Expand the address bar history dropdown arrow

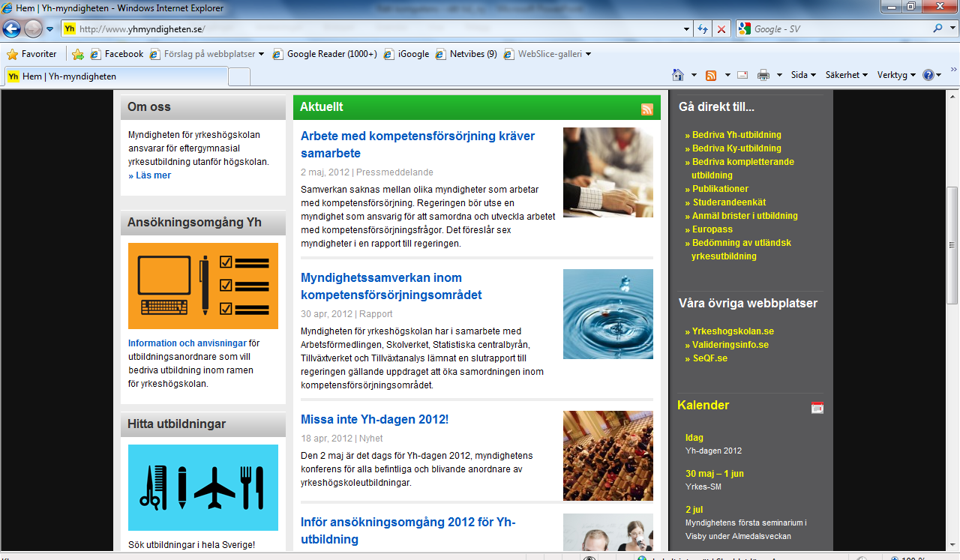686,28
